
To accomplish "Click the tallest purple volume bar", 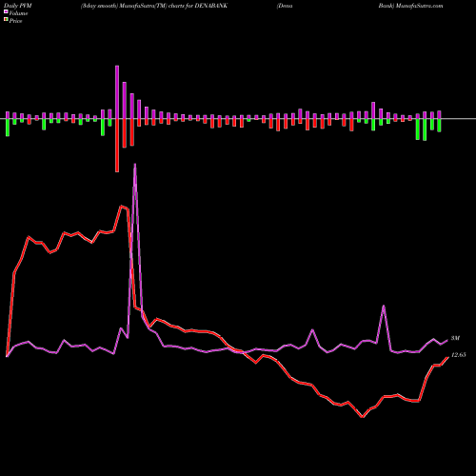I will (x=117, y=92).
